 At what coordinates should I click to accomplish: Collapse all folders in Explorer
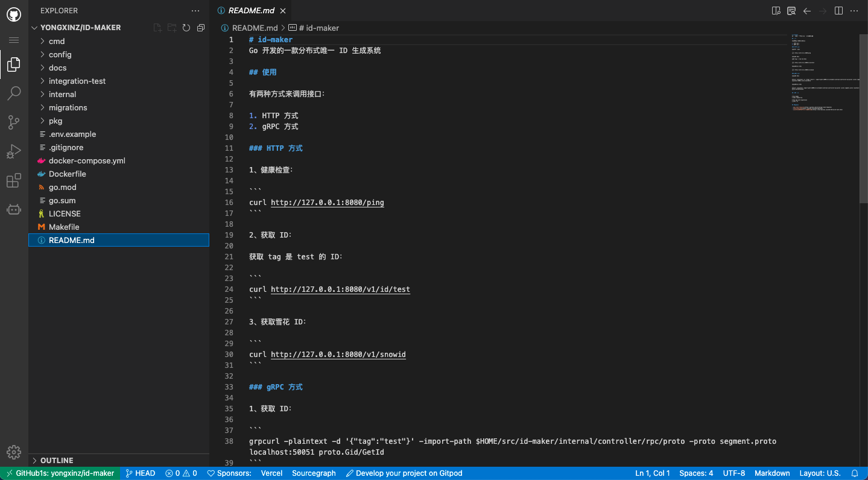point(201,28)
